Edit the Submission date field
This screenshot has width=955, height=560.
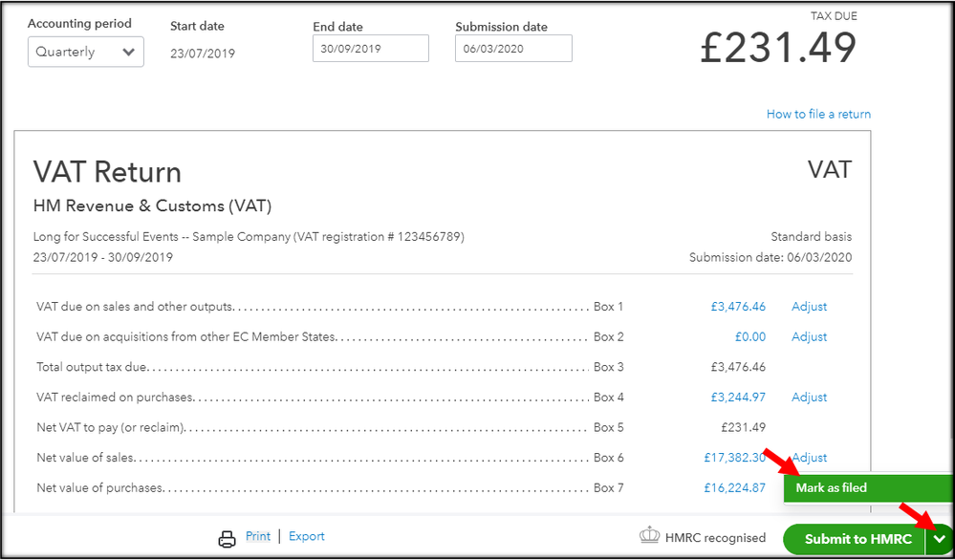click(513, 48)
